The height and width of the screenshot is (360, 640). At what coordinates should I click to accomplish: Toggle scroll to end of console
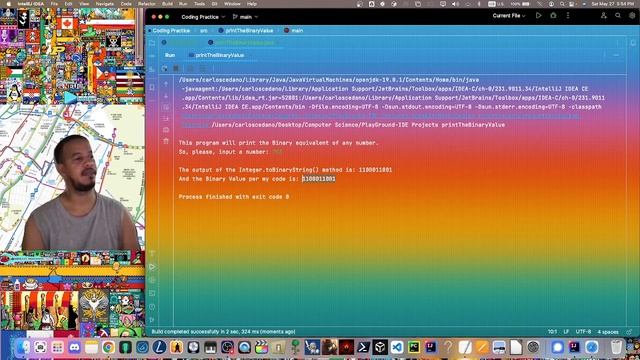click(166, 119)
